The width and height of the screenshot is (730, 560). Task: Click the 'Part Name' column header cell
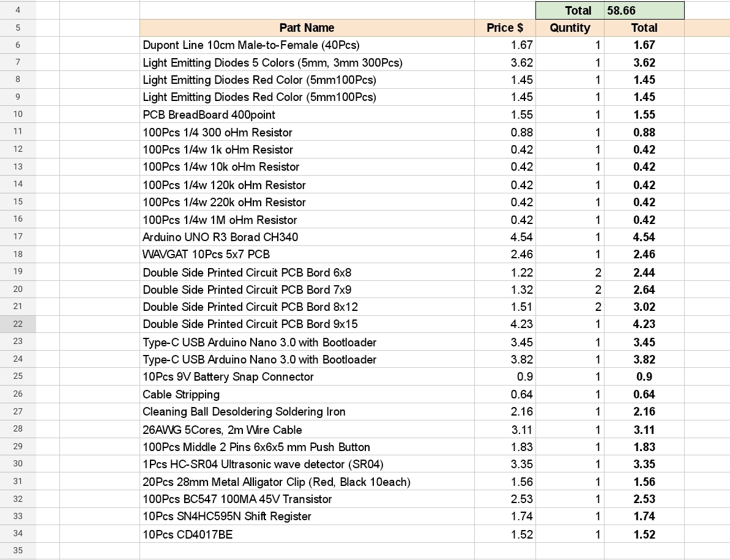tap(307, 28)
